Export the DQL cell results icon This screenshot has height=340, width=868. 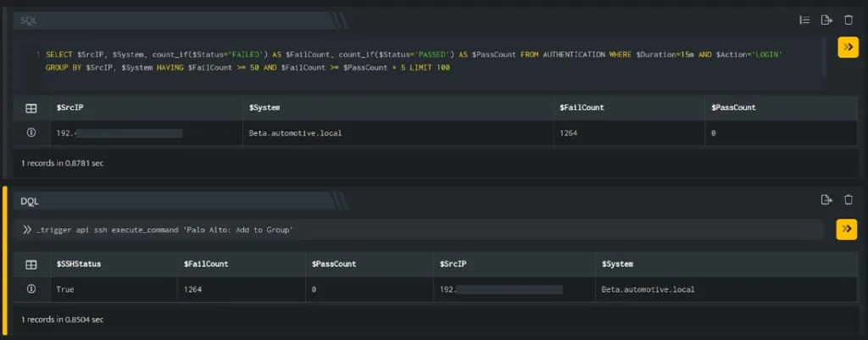(826, 200)
